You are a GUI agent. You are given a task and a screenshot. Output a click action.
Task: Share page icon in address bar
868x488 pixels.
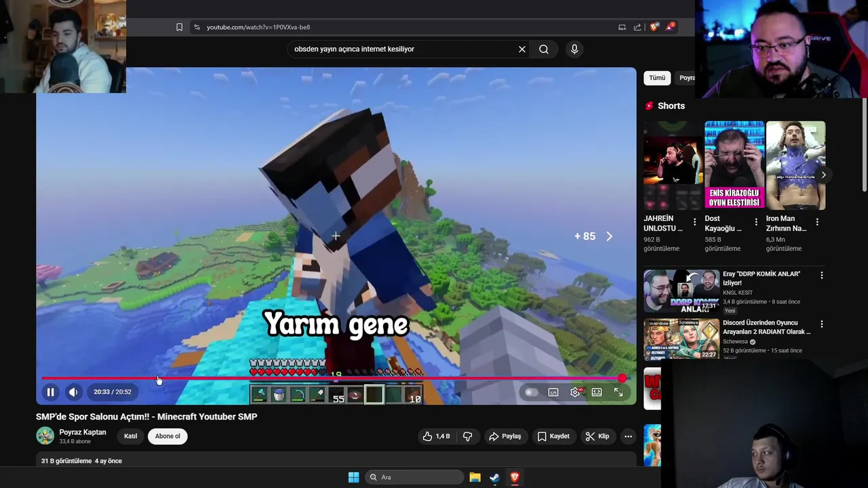point(637,27)
